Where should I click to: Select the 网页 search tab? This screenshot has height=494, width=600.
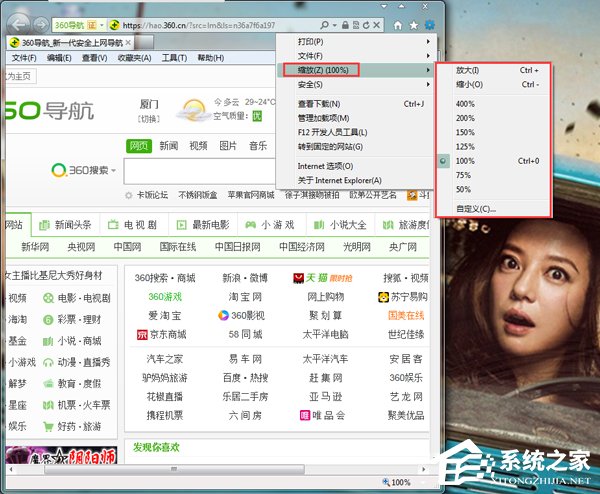[x=139, y=146]
